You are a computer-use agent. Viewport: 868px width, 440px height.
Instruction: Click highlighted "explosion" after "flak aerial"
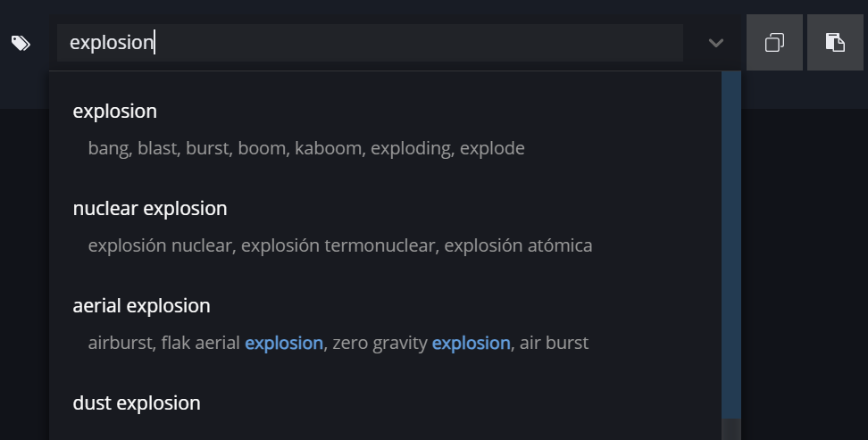pyautogui.click(x=284, y=343)
